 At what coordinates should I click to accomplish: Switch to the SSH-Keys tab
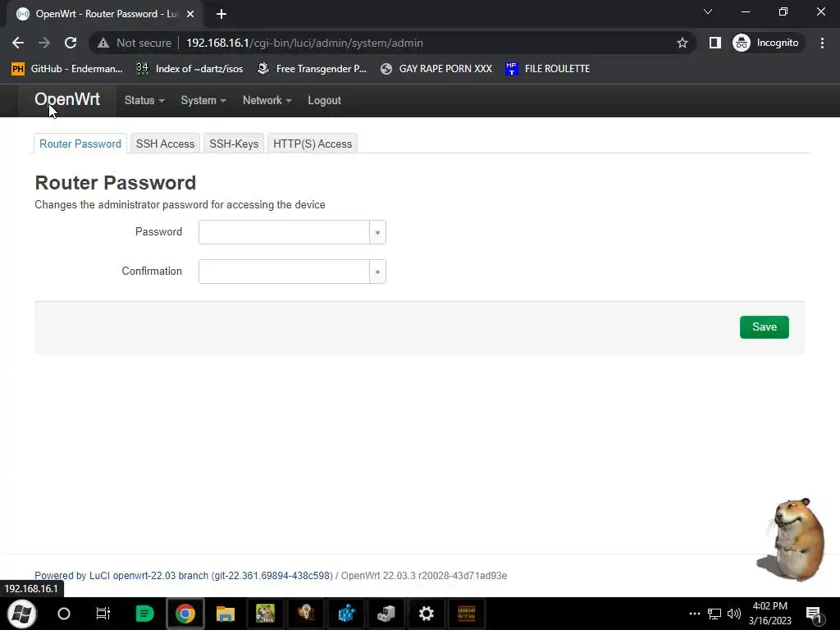234,144
